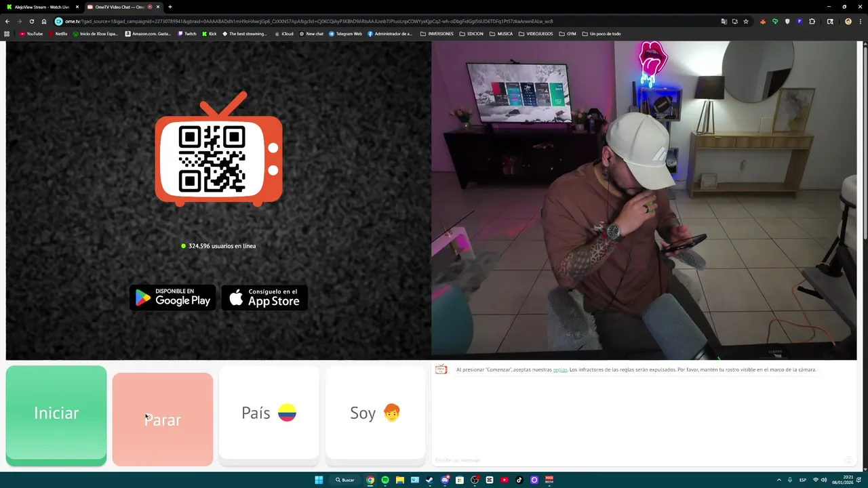Open the iCloud bookmark
This screenshot has height=488, width=868.
[x=283, y=34]
